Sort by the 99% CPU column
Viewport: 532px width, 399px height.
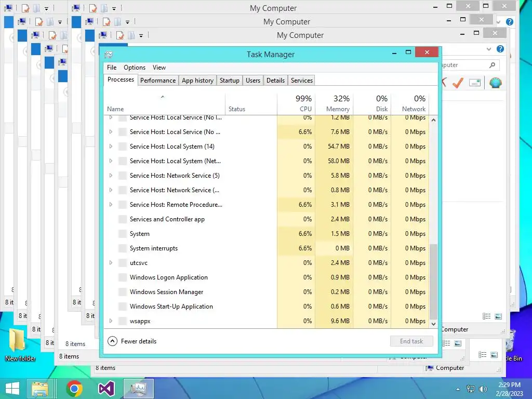tap(296, 103)
